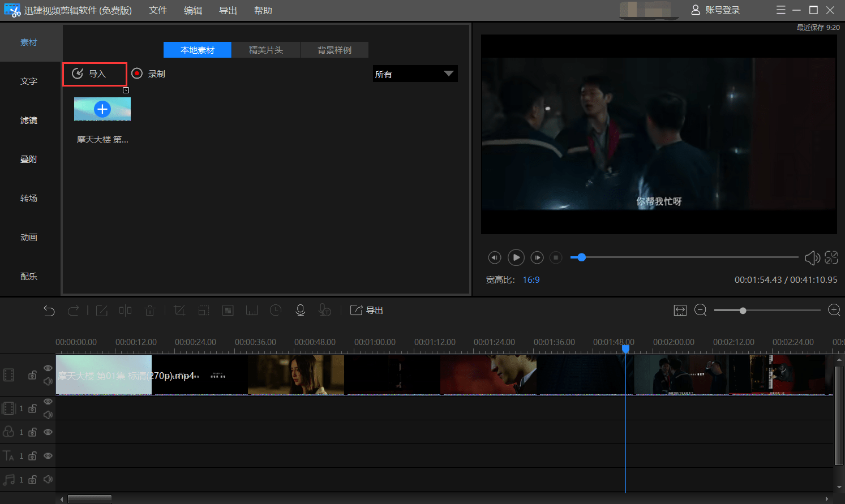Screen dimensions: 845x504
Task: Click 导出 export in timeline toolbar
Action: pyautogui.click(x=367, y=310)
